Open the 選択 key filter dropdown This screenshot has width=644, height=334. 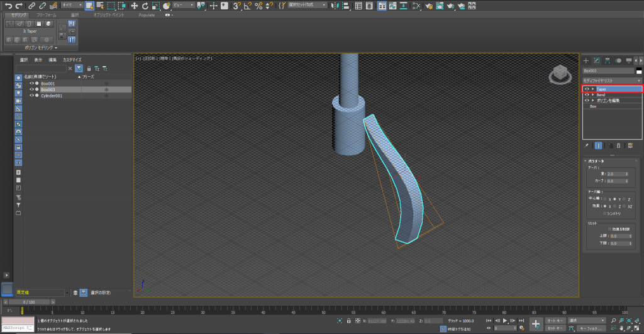pos(587,320)
